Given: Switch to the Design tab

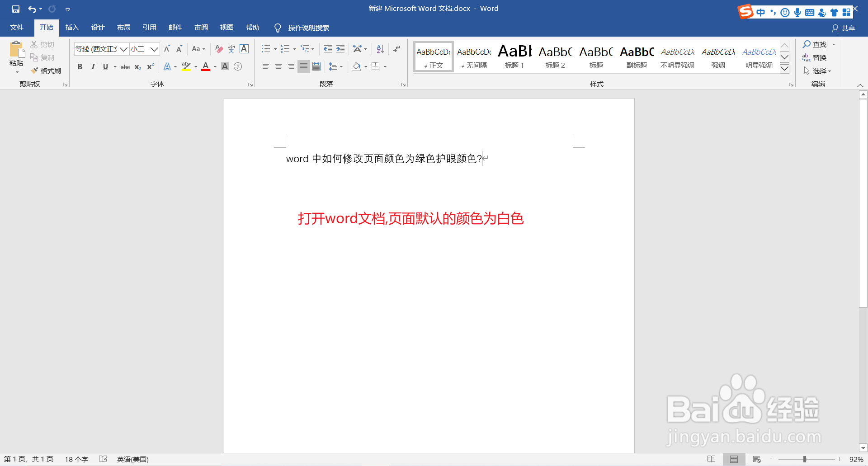Looking at the screenshot, I should point(98,28).
